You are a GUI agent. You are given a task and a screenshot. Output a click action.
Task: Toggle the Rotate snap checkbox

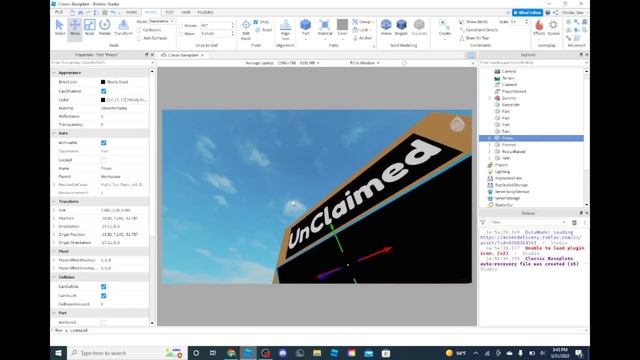tap(181, 25)
